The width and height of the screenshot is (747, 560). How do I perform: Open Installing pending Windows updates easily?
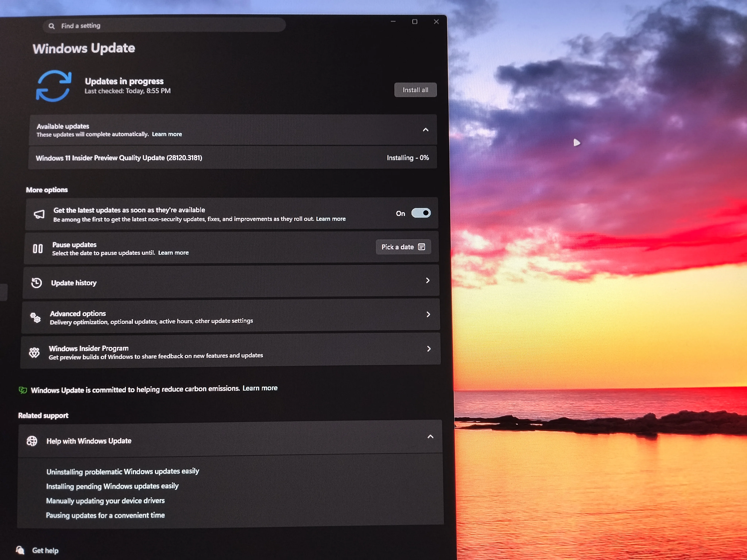[112, 486]
